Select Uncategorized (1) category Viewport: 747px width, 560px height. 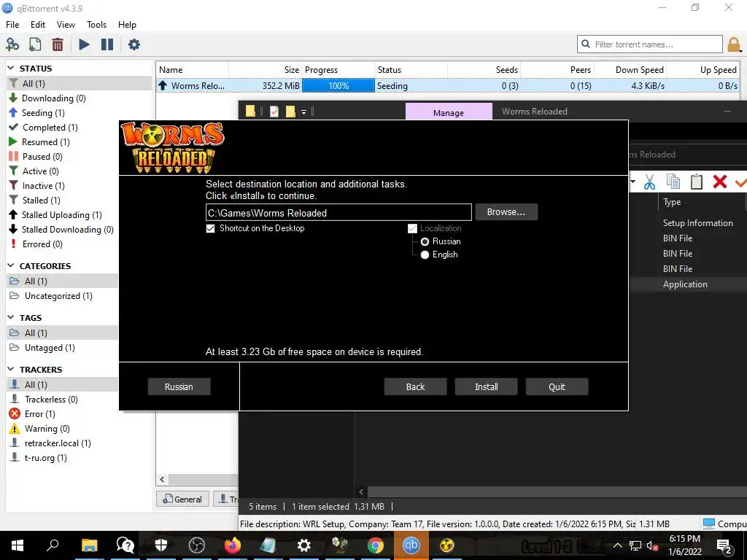58,296
